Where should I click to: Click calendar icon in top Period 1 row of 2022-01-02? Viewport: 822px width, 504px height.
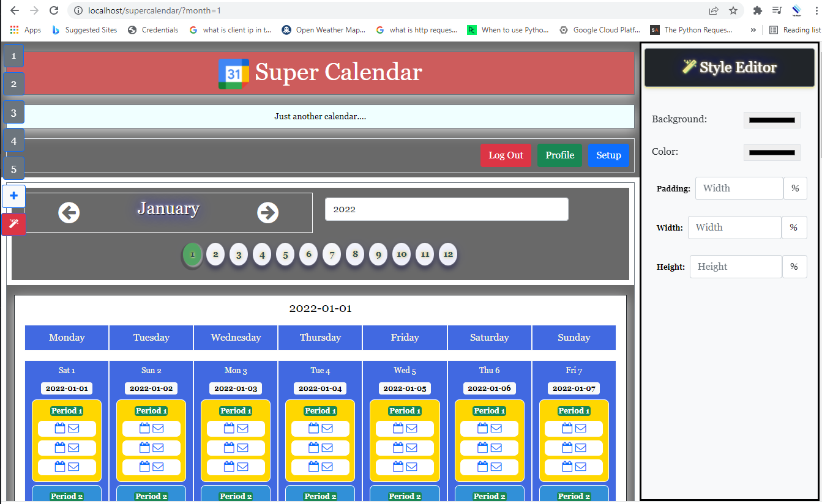(144, 428)
